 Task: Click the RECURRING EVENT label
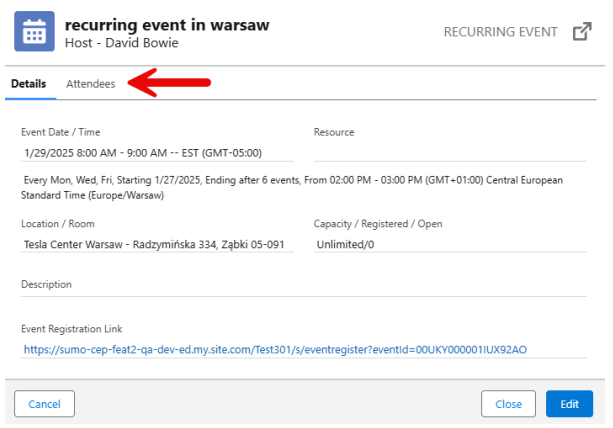coord(500,32)
